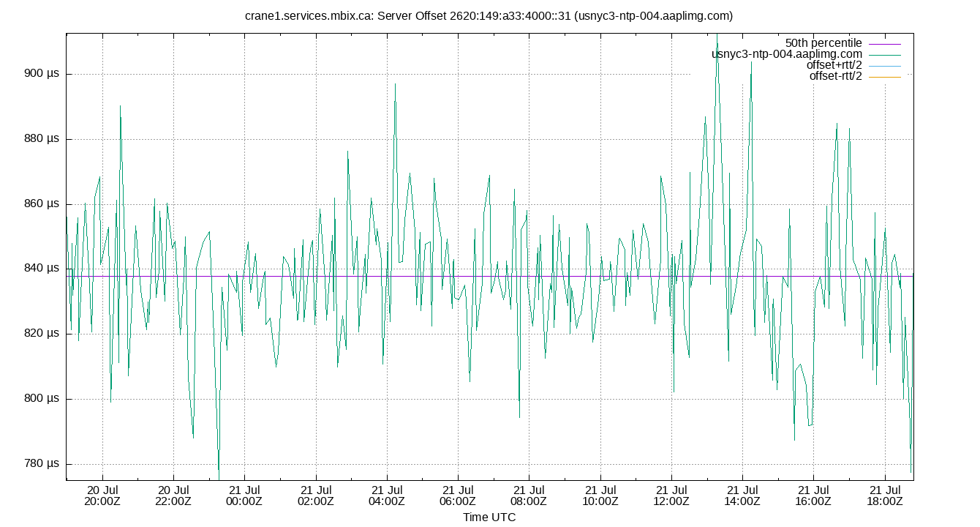Click the purple 50th percentile legend line
The height and width of the screenshot is (527, 980).
click(884, 44)
